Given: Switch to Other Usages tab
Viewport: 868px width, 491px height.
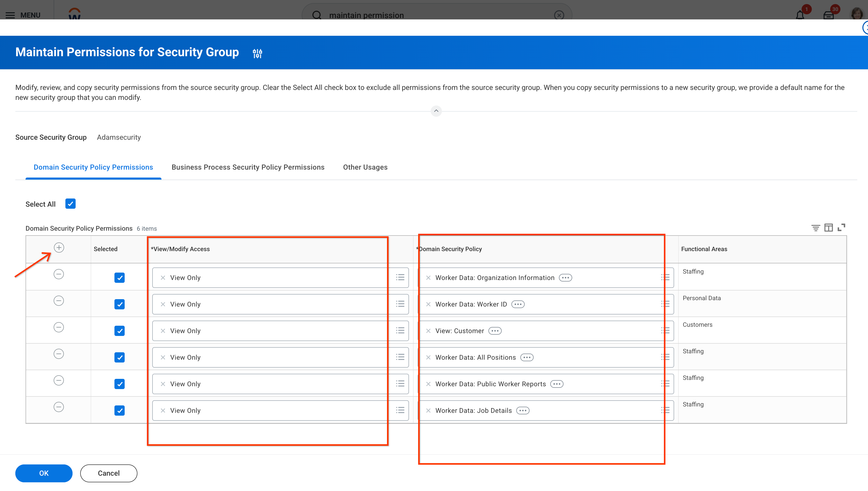Looking at the screenshot, I should pos(365,168).
